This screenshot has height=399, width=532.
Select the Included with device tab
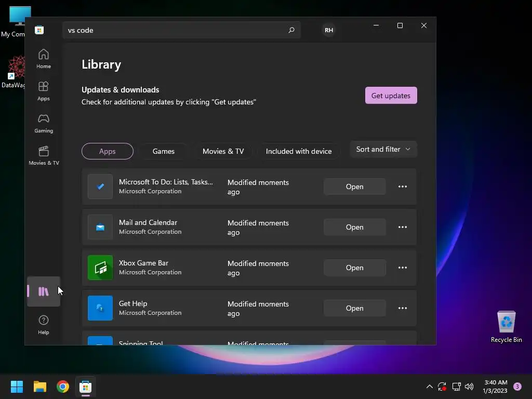(x=299, y=151)
